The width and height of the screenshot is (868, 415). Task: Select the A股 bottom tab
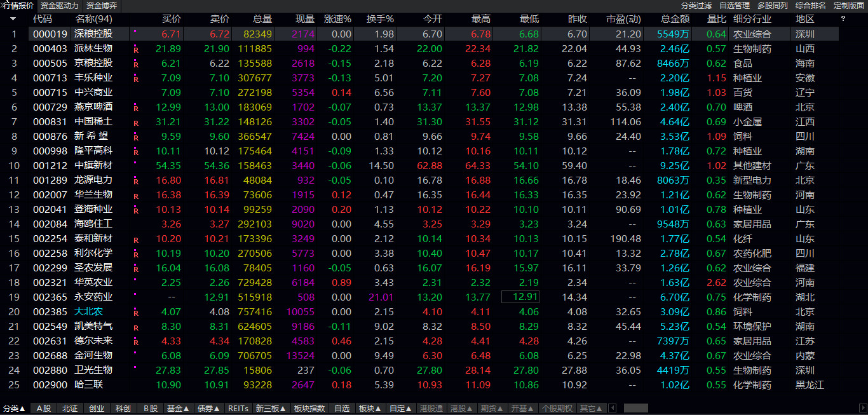point(44,408)
